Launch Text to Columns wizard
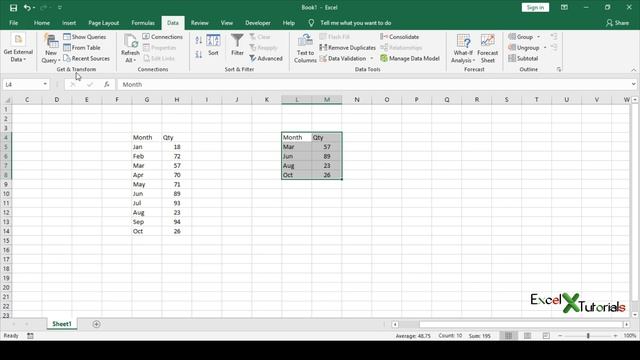 pos(305,49)
